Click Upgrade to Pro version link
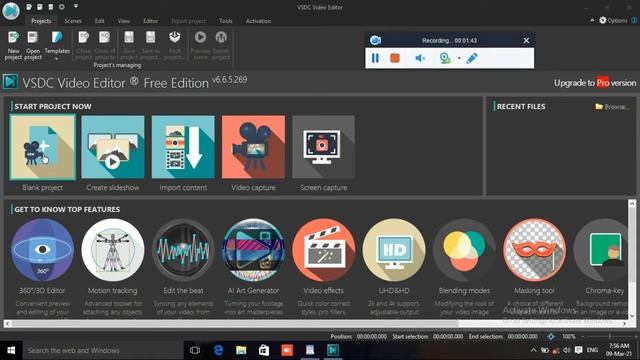 point(595,83)
